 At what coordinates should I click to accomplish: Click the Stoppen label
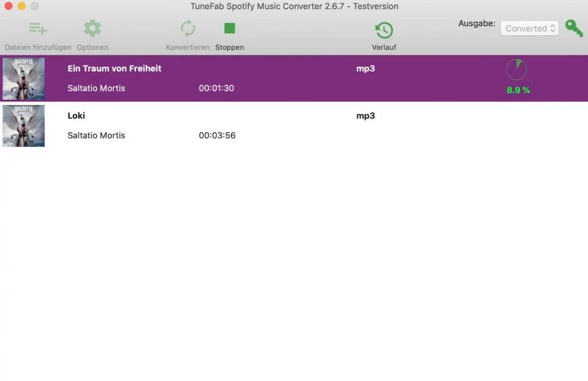coord(230,48)
